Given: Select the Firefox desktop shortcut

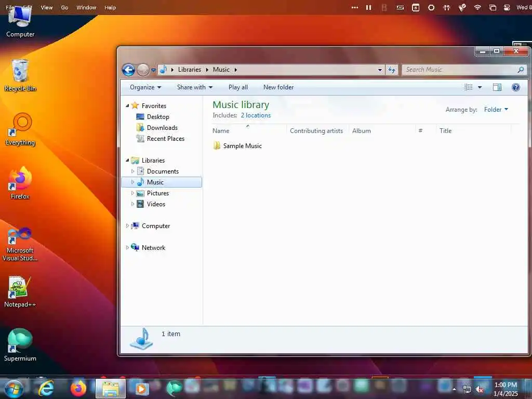Looking at the screenshot, I should 20,183.
